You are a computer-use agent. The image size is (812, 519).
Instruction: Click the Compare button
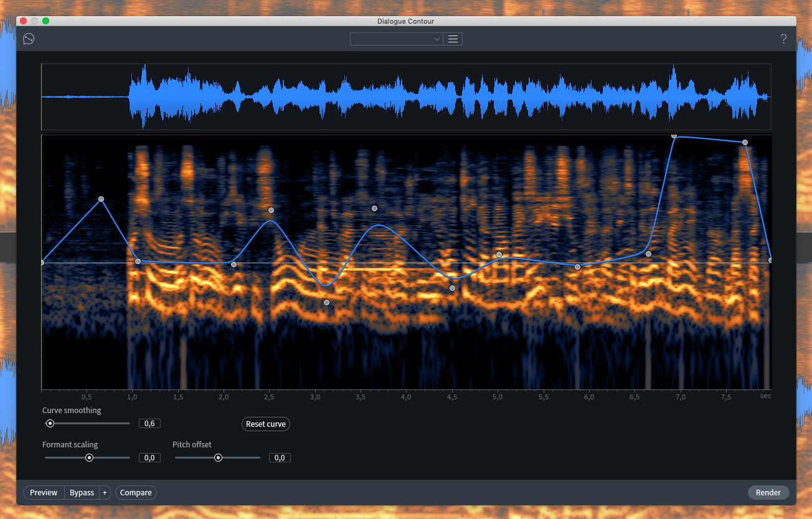[x=136, y=492]
